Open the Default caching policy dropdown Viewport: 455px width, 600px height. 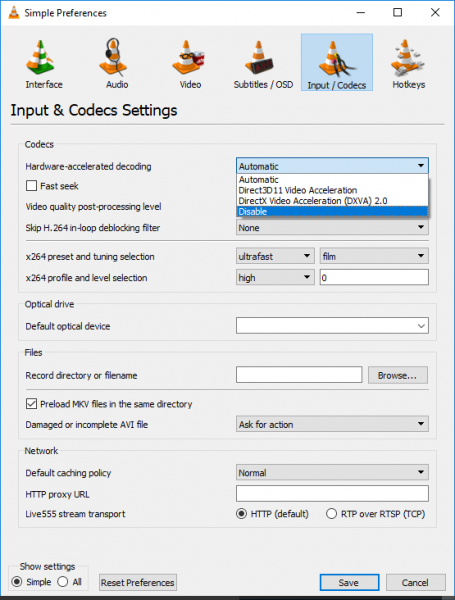click(x=332, y=473)
